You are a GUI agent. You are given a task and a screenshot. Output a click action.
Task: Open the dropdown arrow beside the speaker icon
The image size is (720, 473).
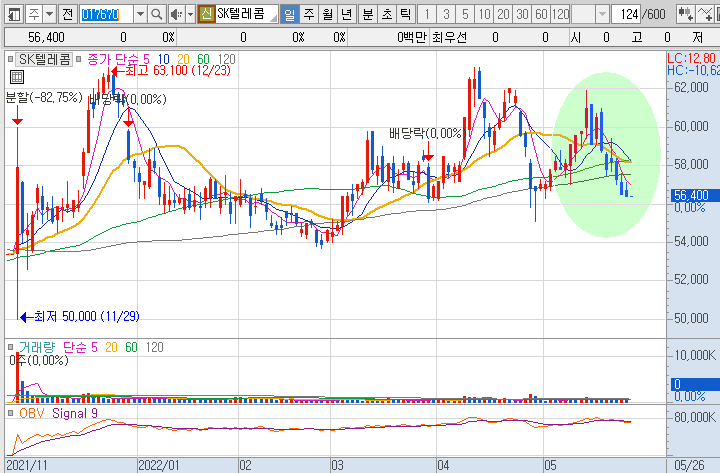click(191, 15)
